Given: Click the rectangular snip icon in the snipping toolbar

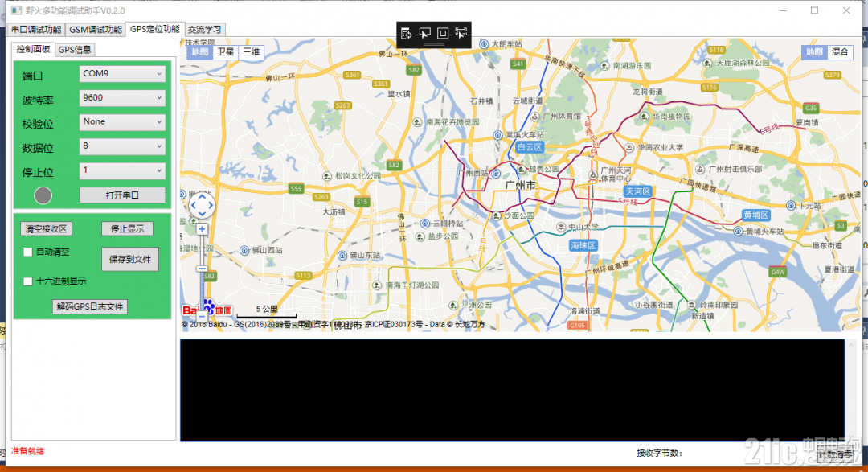Looking at the screenshot, I should pos(407,33).
